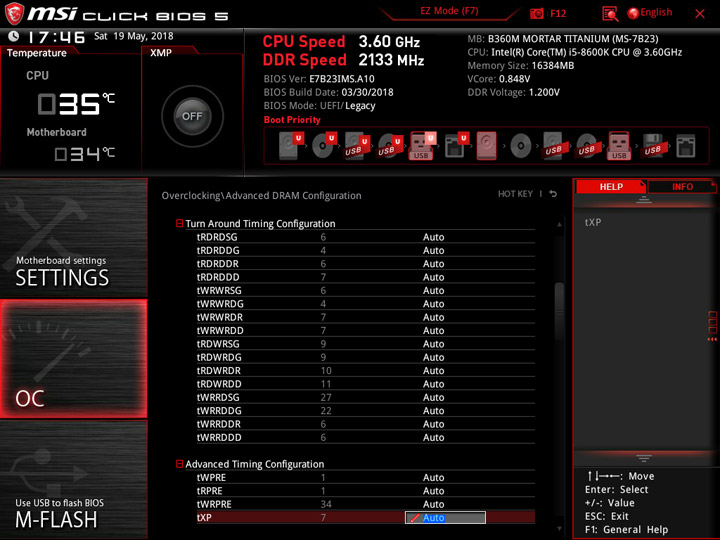
Task: Collapse the help panel's top handle
Action: (644, 200)
